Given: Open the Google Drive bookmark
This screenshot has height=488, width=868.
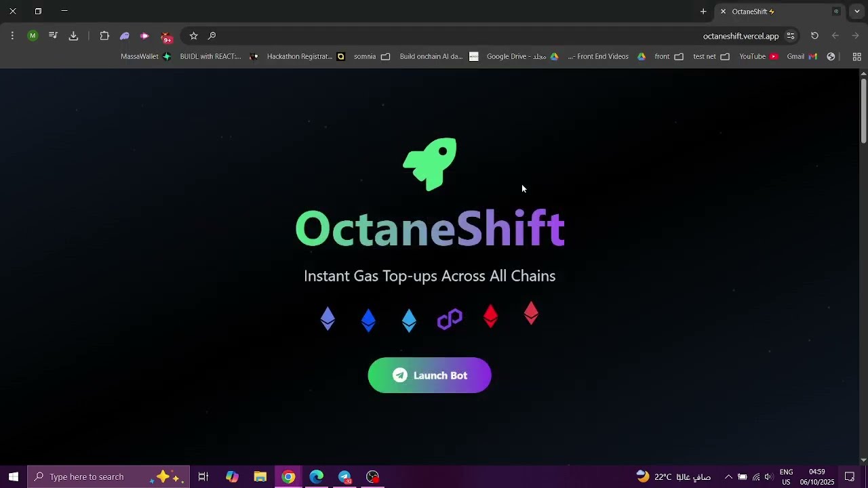Looking at the screenshot, I should point(522,57).
